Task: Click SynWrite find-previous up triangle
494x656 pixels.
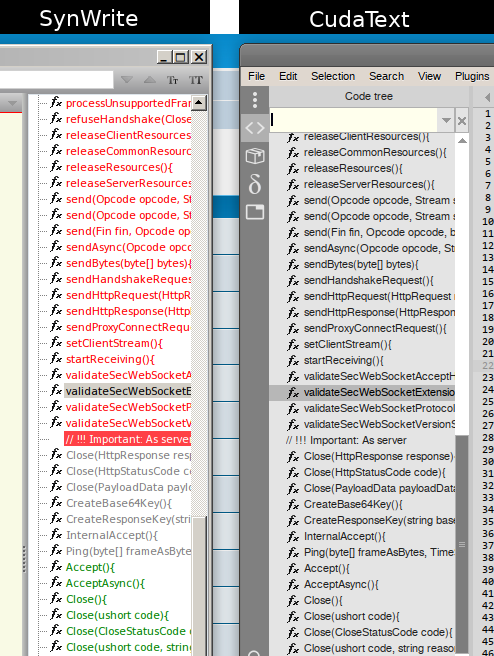Action: (x=149, y=79)
